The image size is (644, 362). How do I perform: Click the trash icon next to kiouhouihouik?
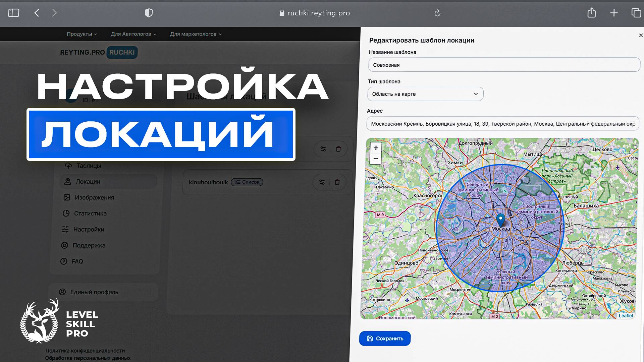pyautogui.click(x=337, y=182)
